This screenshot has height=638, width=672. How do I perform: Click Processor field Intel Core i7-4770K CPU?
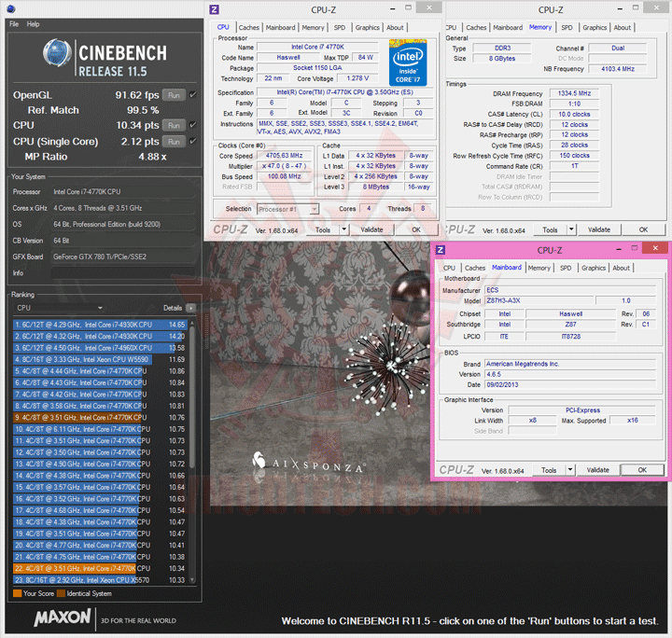[x=123, y=191]
